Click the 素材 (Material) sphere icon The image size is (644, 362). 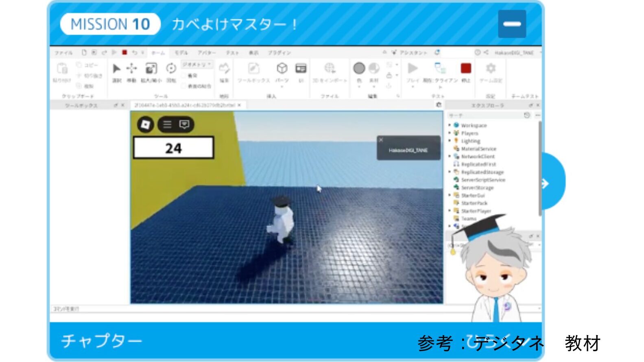374,68
